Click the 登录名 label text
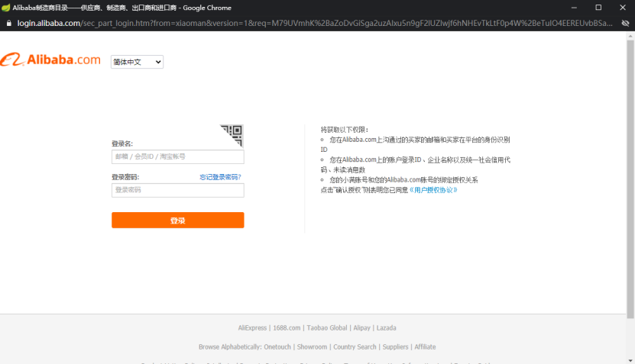The width and height of the screenshot is (635, 364). pos(122,143)
